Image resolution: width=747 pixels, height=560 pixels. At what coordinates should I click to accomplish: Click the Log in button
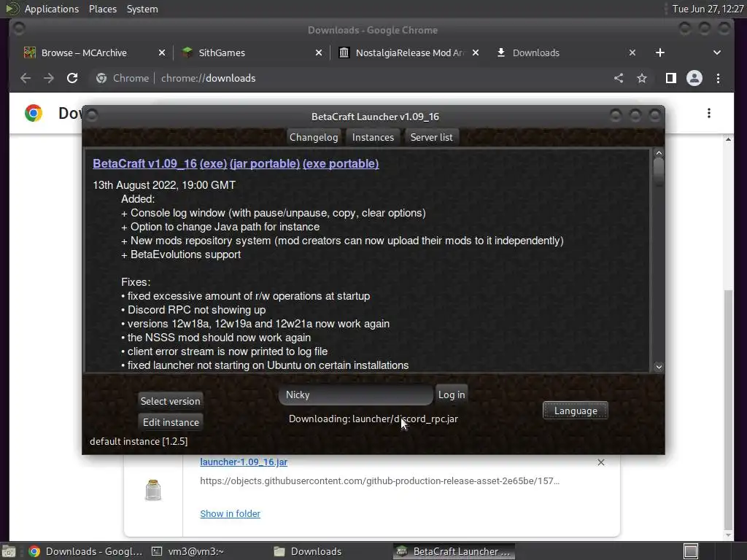pyautogui.click(x=451, y=394)
